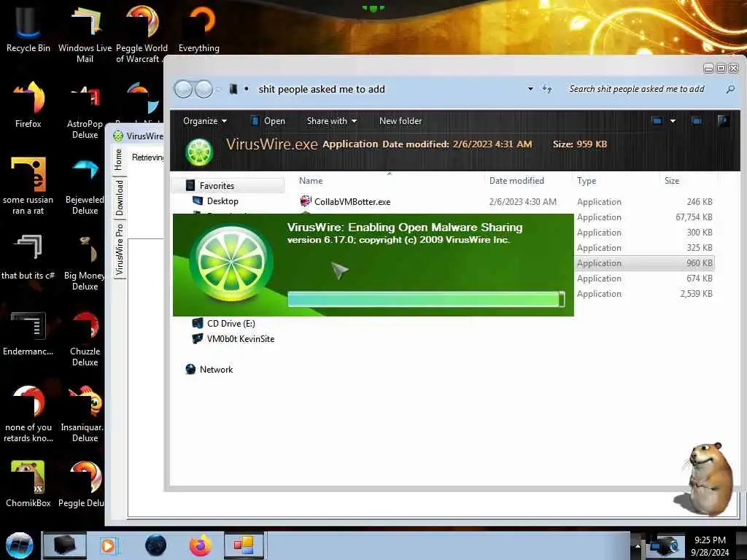Select Insaniquarium Deluxe desktop icon
Image resolution: width=747 pixels, height=560 pixels.
point(82,413)
